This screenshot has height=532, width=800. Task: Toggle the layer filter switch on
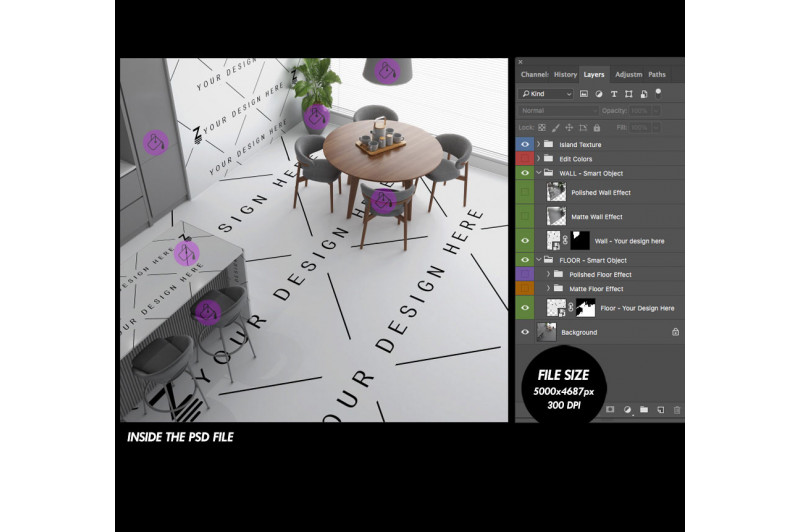point(659,92)
